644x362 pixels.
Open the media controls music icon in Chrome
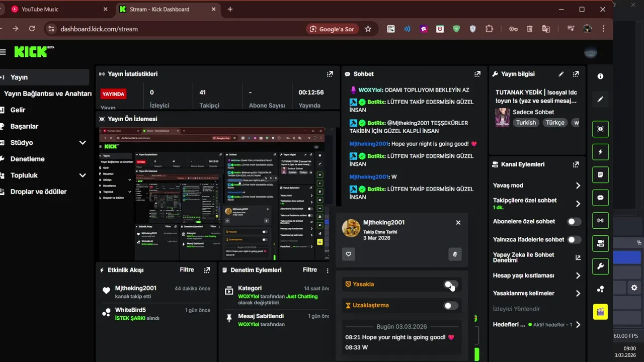tap(571, 29)
